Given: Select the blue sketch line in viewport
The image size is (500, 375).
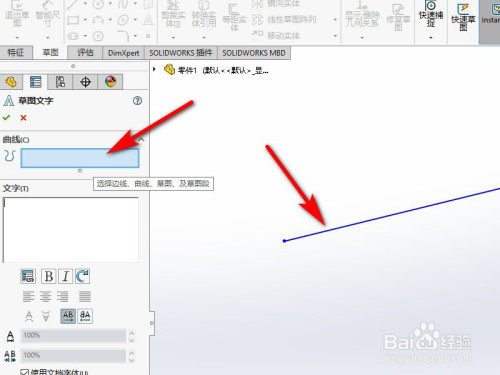Looking at the screenshot, I should point(392,215).
